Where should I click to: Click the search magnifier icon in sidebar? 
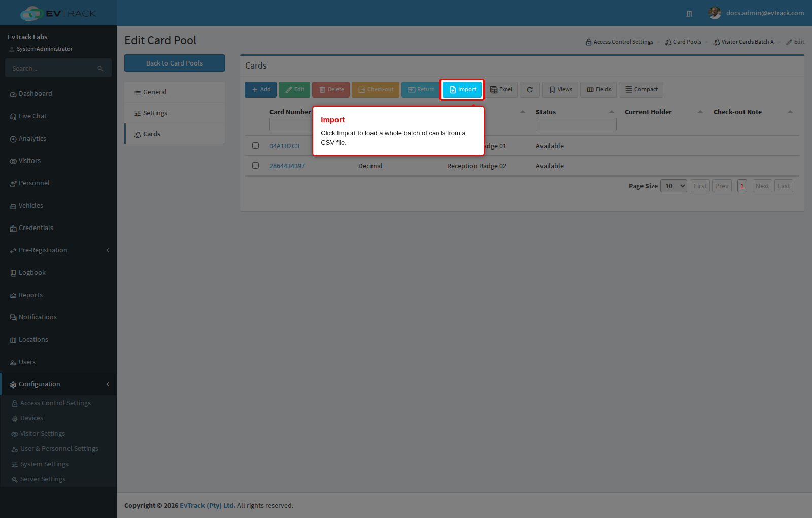click(x=100, y=69)
